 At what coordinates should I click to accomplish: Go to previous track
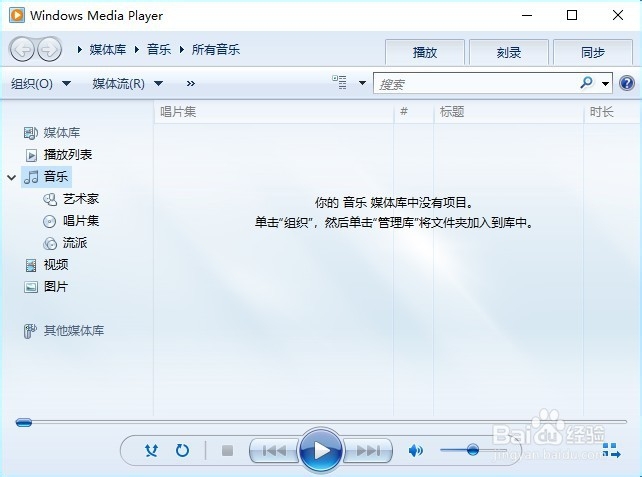[274, 451]
